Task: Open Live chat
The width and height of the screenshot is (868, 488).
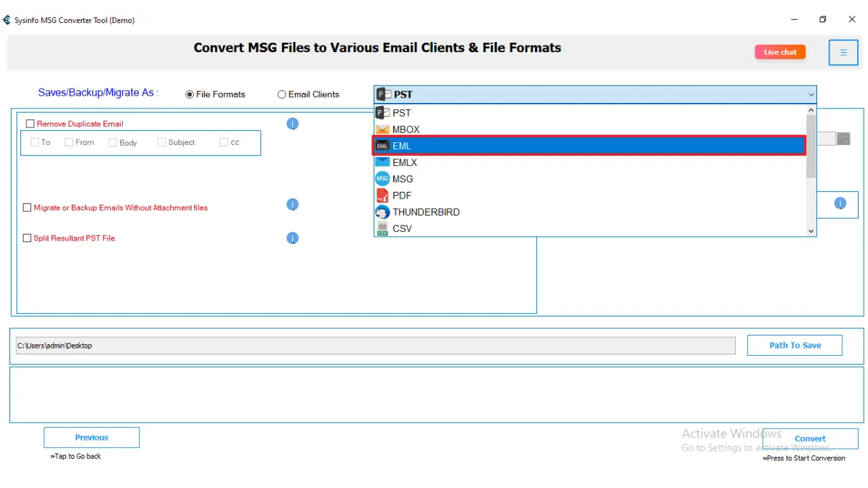Action: point(780,52)
